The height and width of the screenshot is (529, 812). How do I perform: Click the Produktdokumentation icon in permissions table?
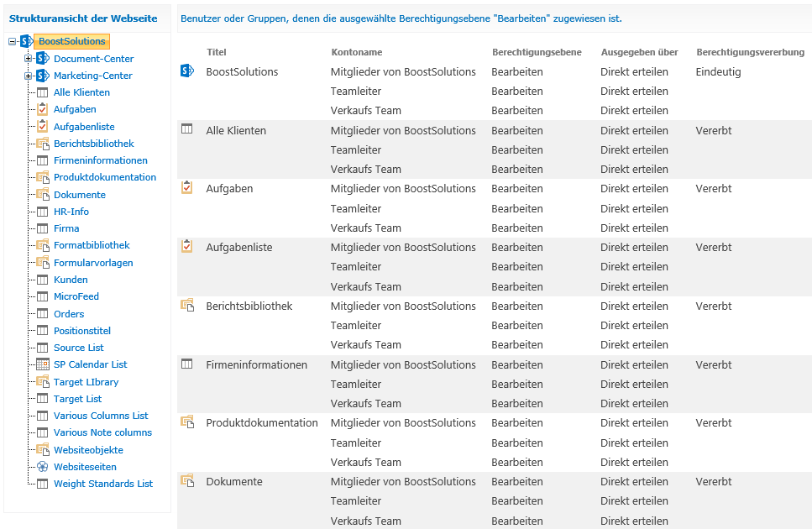(187, 422)
